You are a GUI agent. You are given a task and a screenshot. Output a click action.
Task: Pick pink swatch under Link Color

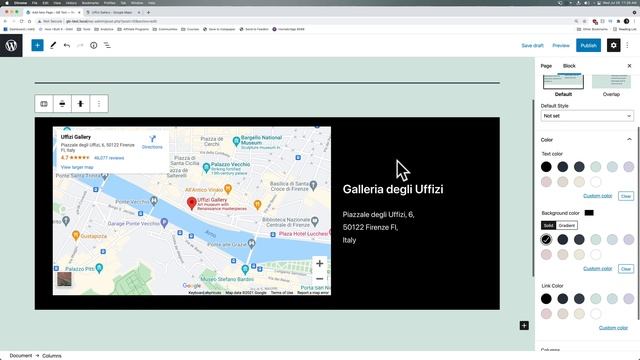pos(546,313)
